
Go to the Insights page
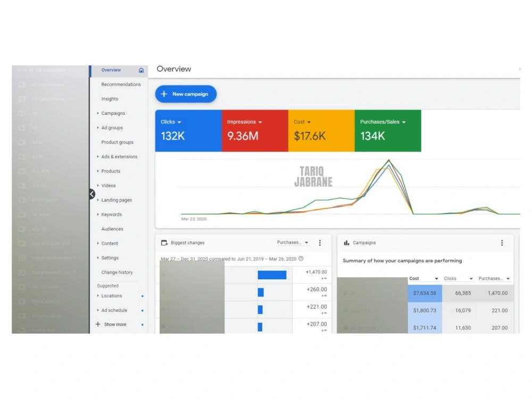click(x=110, y=99)
